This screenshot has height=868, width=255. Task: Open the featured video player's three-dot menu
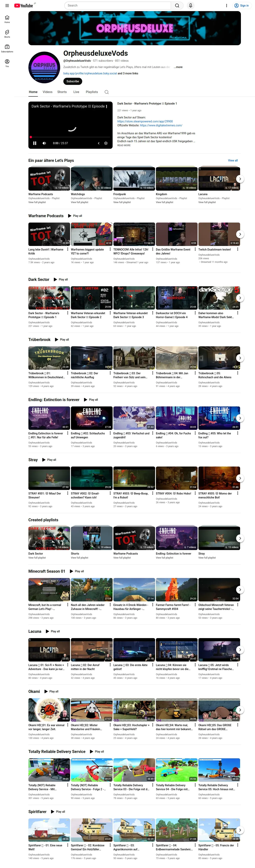tap(107, 106)
